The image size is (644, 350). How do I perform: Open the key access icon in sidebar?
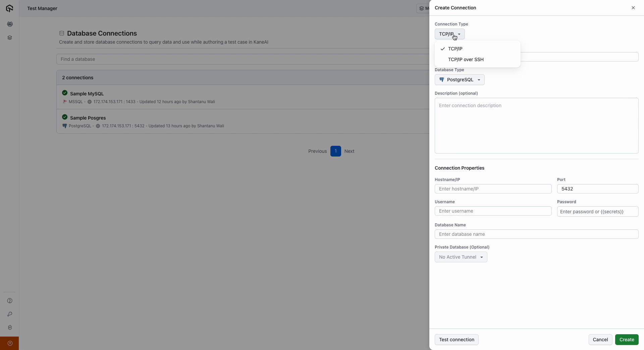click(10, 314)
